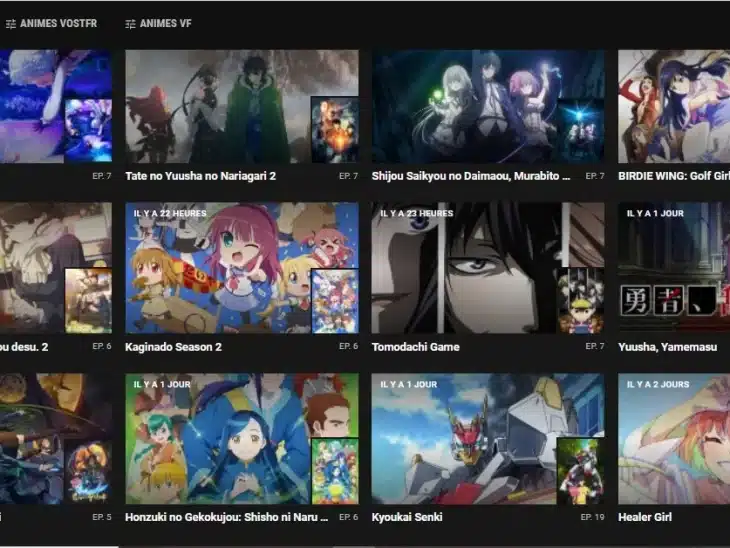Click the small poster on Kyoukai Senki card
Image resolution: width=730 pixels, height=548 pixels.
click(581, 471)
